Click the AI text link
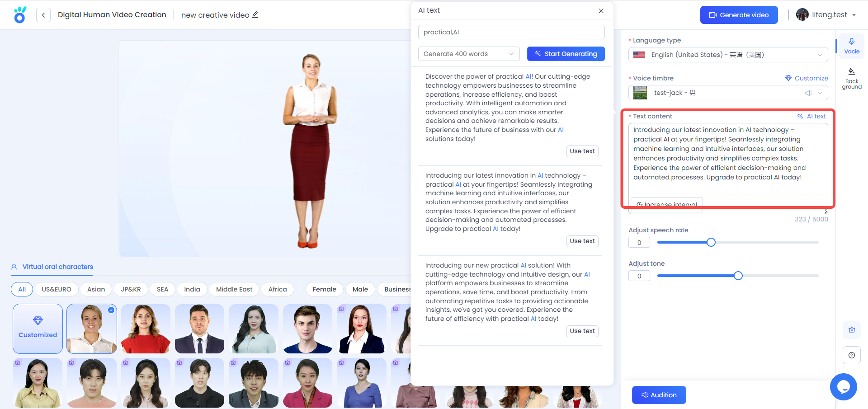 [x=812, y=116]
